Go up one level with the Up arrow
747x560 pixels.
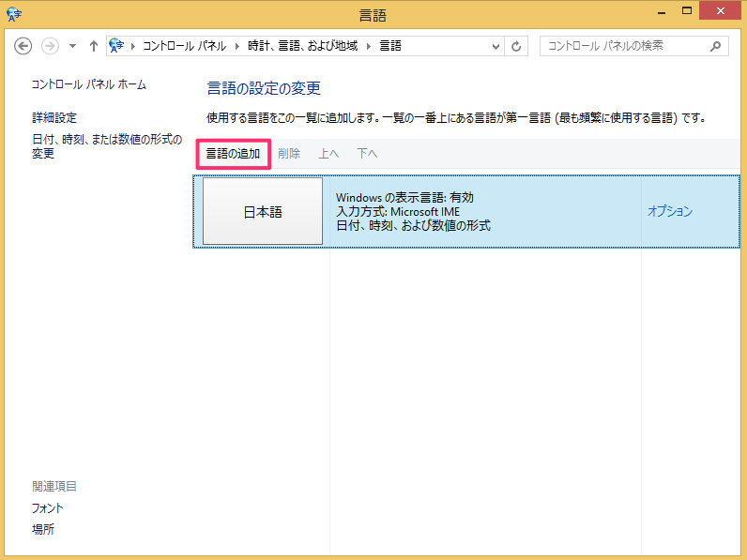click(93, 46)
